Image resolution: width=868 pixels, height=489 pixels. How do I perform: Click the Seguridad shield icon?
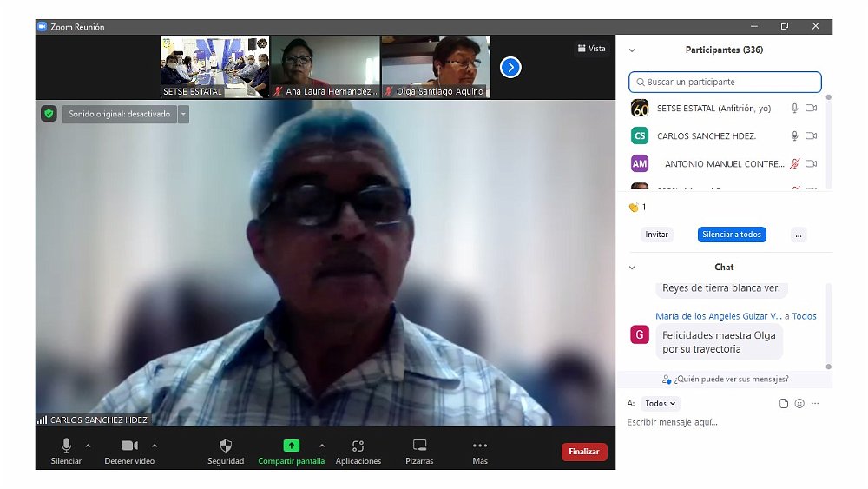(x=226, y=446)
